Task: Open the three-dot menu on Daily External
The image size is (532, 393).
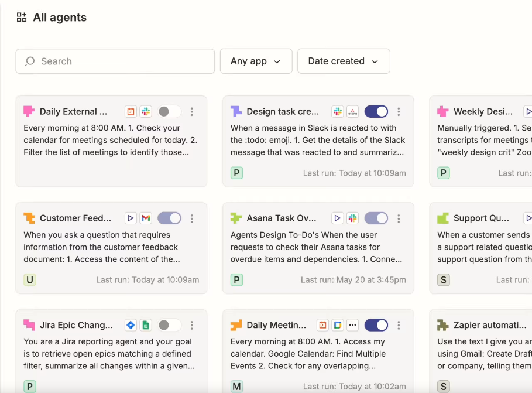Action: tap(192, 112)
